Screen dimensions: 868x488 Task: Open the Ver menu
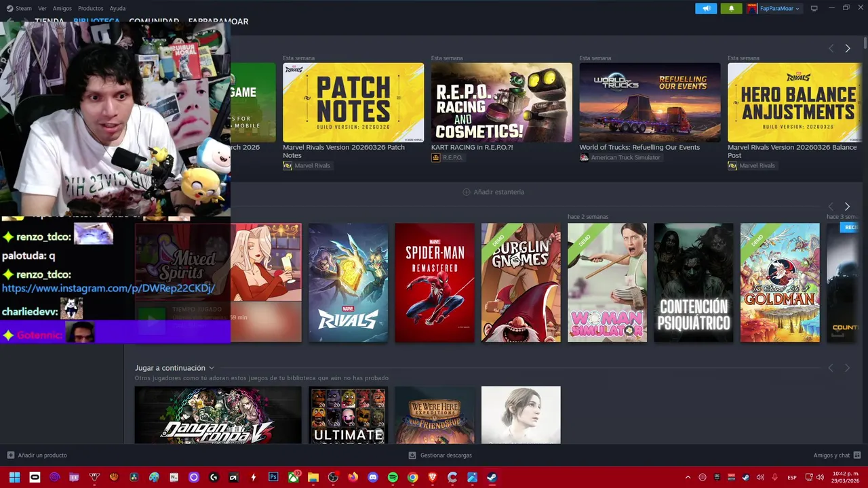tap(42, 8)
